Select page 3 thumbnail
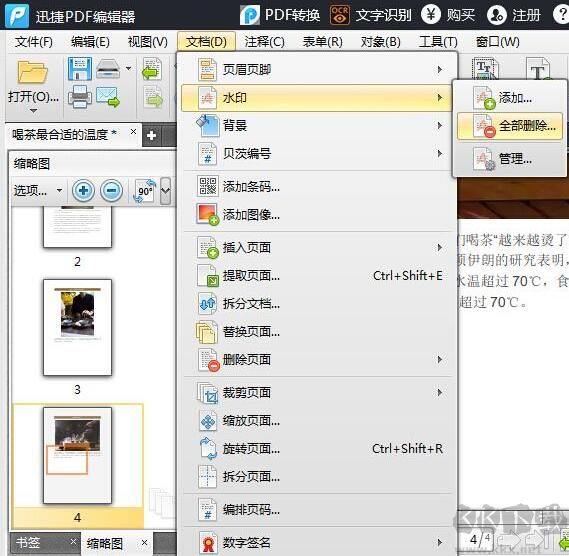The width and height of the screenshot is (569, 556). coord(77,327)
